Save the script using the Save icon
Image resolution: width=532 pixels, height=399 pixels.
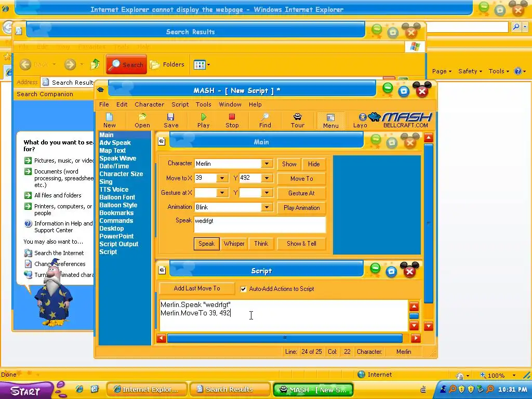pos(171,121)
